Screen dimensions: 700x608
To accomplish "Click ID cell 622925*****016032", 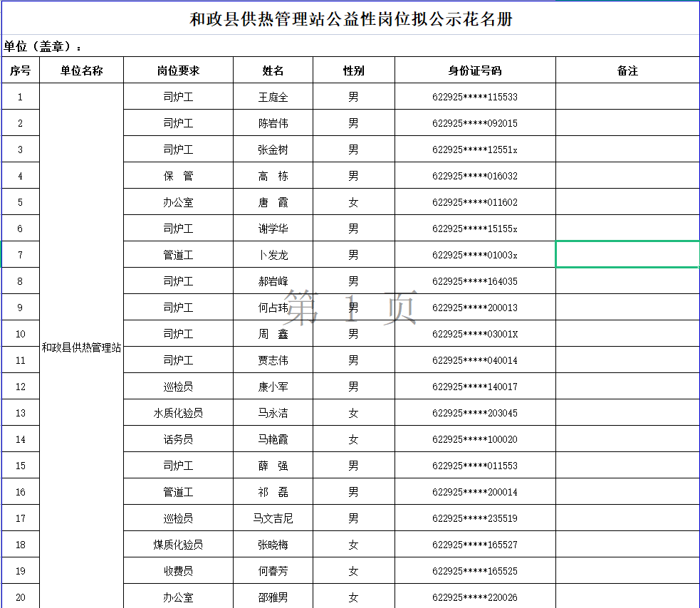I will pyautogui.click(x=475, y=175).
